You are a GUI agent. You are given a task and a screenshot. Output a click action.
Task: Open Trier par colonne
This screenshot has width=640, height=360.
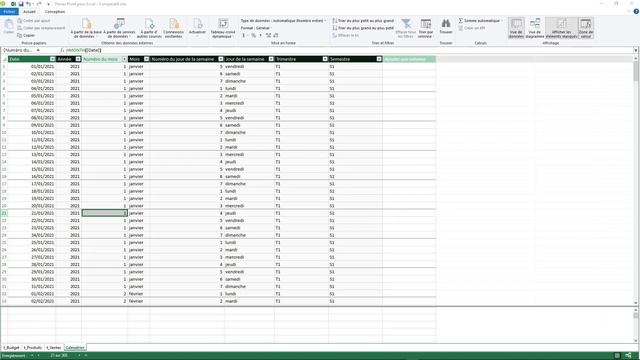425,28
